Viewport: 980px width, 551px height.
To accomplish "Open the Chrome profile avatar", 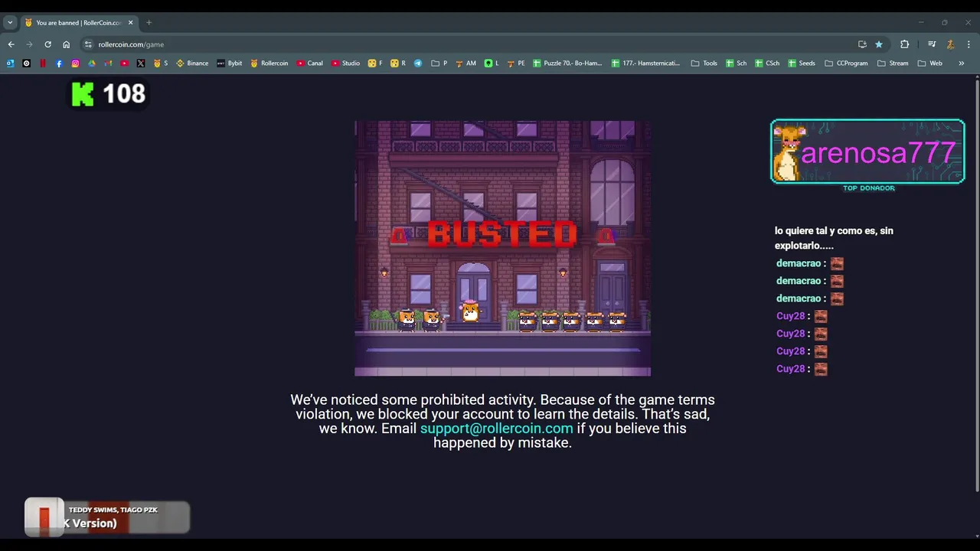I will point(950,44).
